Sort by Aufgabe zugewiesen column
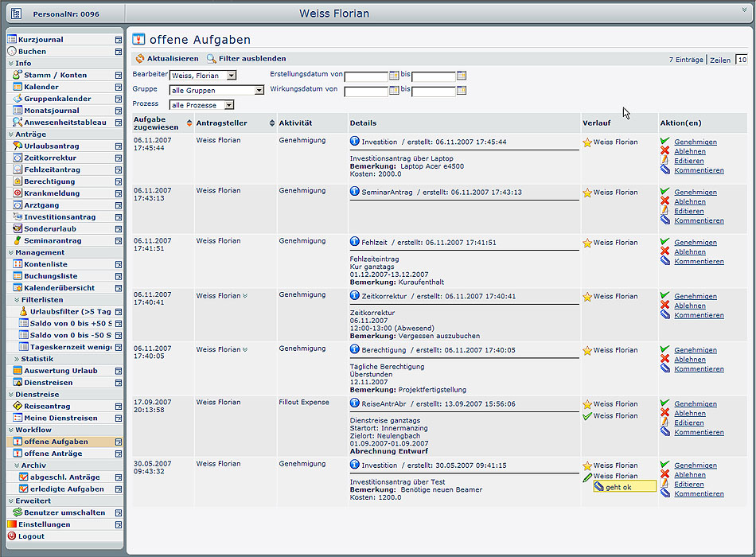 click(189, 123)
